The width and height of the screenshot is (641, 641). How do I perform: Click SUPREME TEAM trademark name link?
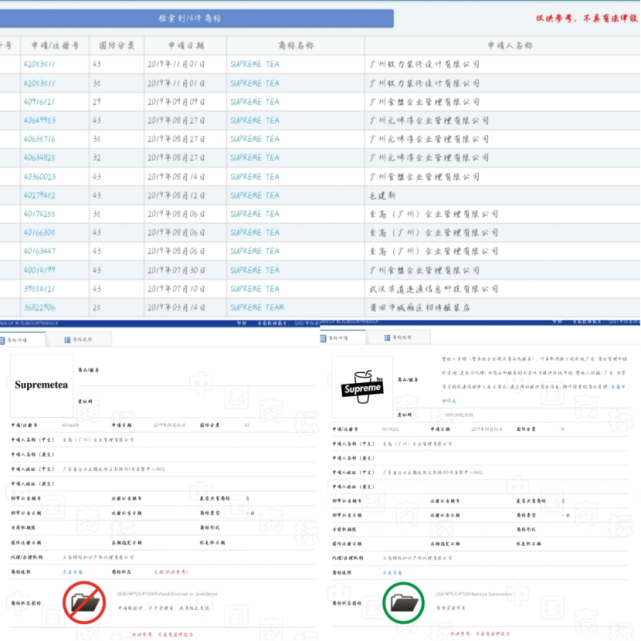tap(257, 307)
